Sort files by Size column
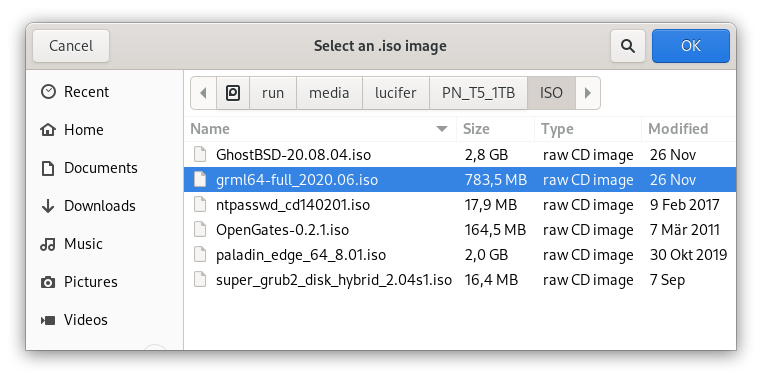 [x=495, y=129]
